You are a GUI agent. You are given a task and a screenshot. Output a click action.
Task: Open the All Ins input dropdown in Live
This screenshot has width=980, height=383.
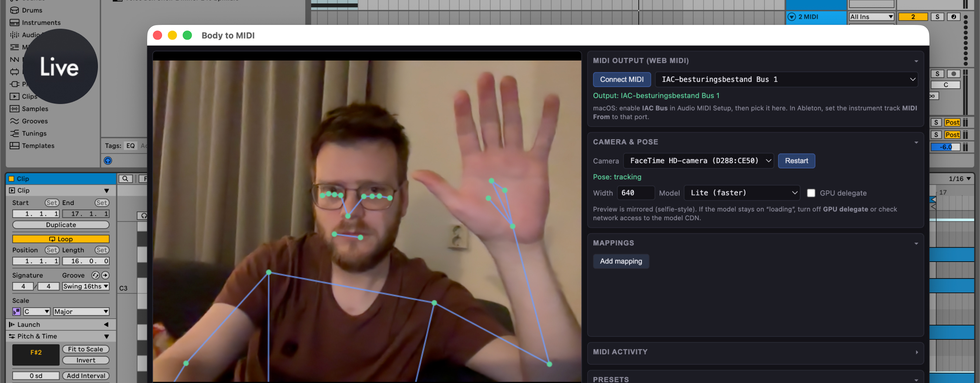(872, 17)
